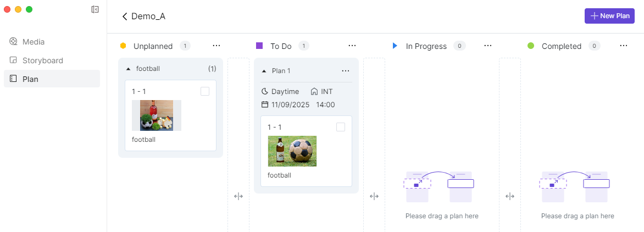
Task: Check the Plan 1 shot checkbox
Action: tap(341, 127)
